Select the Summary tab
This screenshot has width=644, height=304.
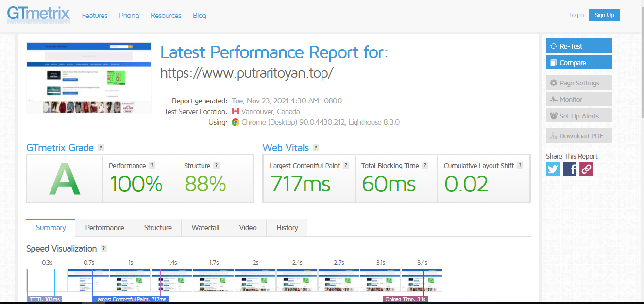(51, 228)
